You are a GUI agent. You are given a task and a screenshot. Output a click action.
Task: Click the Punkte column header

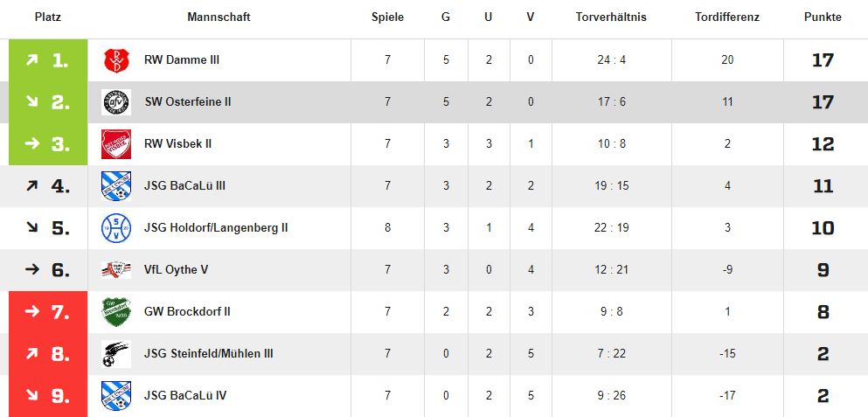click(823, 17)
